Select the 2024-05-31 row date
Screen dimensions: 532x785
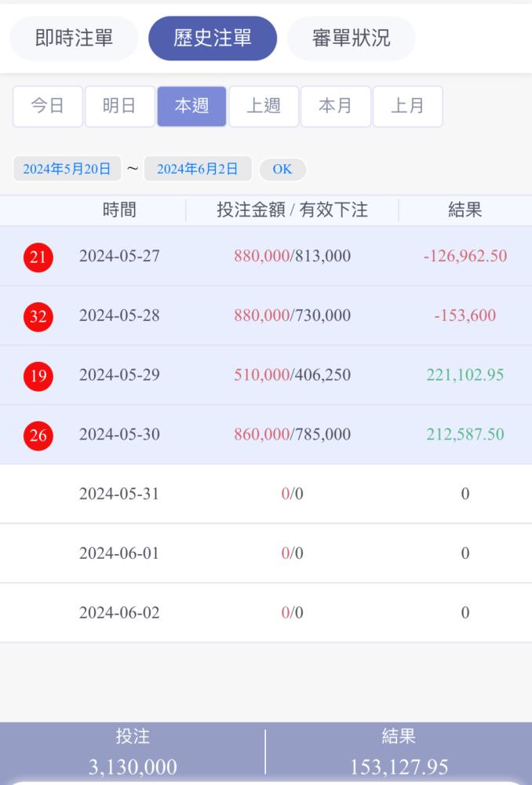pos(119,494)
